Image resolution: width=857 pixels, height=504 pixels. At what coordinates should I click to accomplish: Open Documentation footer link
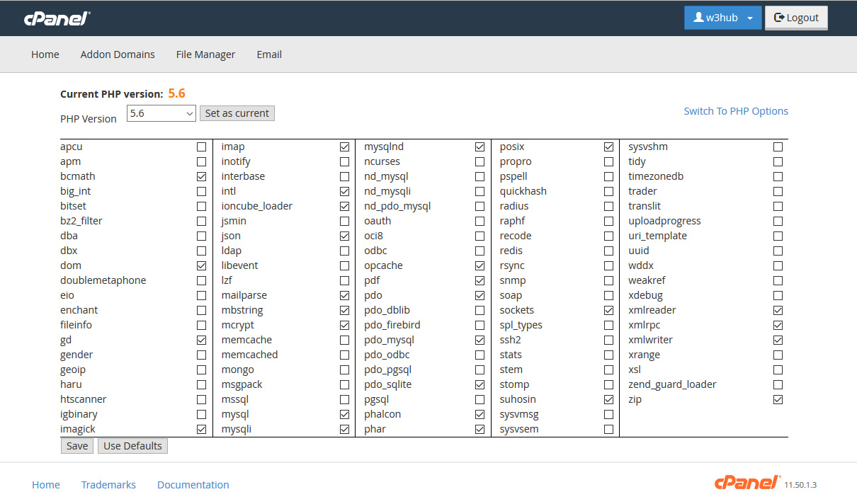point(193,485)
